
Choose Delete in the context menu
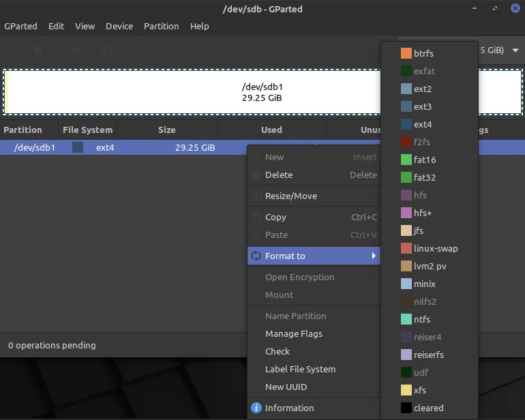click(x=314, y=175)
